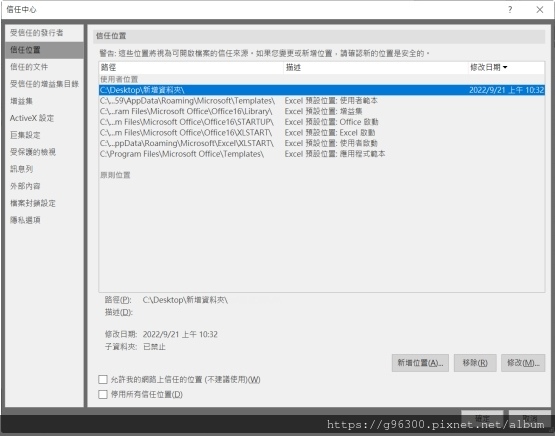Select the Microsoft Office\Office16\XLSTART\ row
Viewport: 555px width, 436px height.
[322, 133]
